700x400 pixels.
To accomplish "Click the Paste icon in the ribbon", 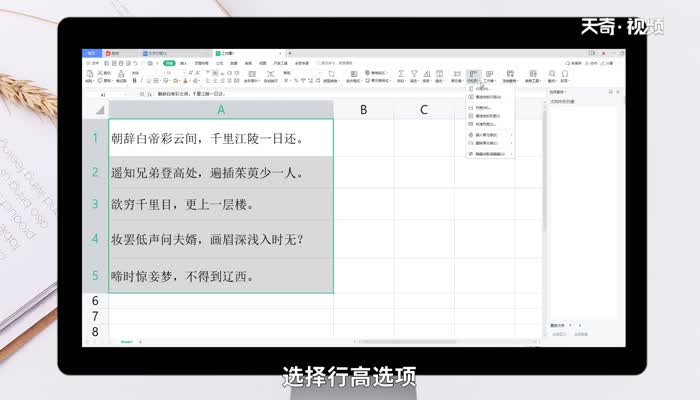I will (x=89, y=74).
